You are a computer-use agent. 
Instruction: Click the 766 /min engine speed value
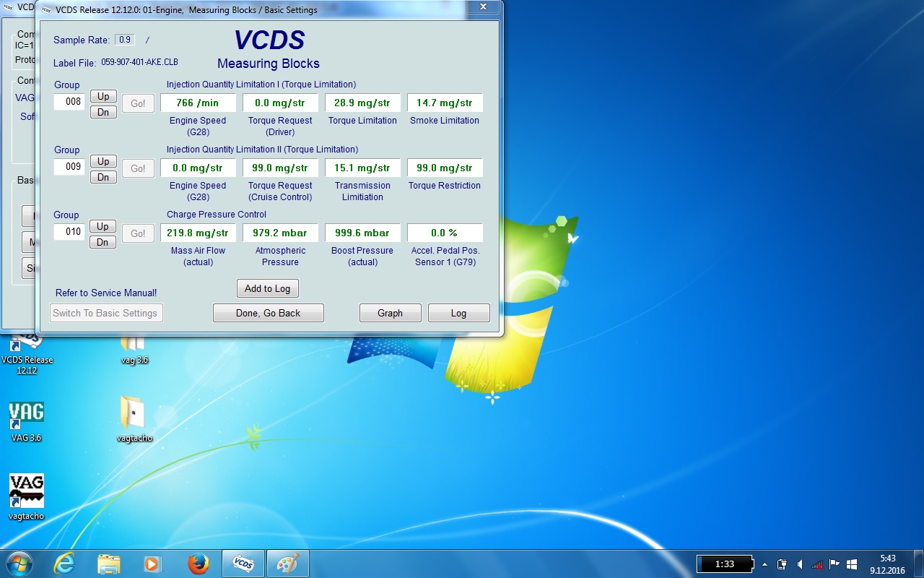click(199, 103)
